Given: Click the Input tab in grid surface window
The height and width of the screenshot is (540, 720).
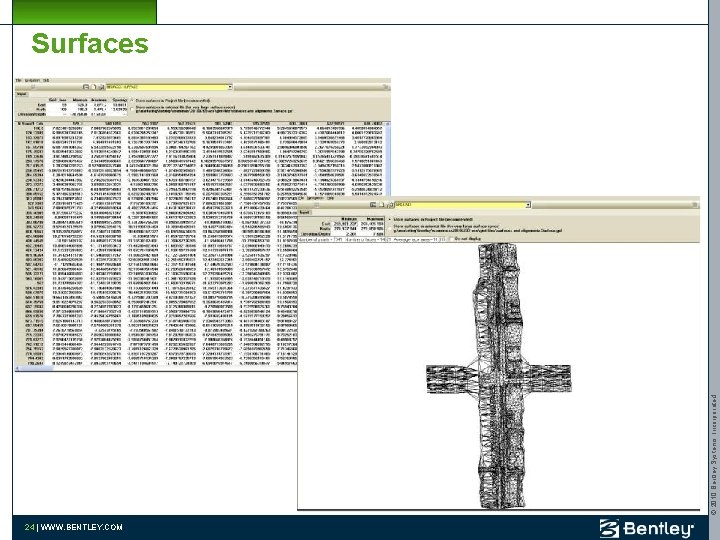Looking at the screenshot, I should click(x=22, y=94).
